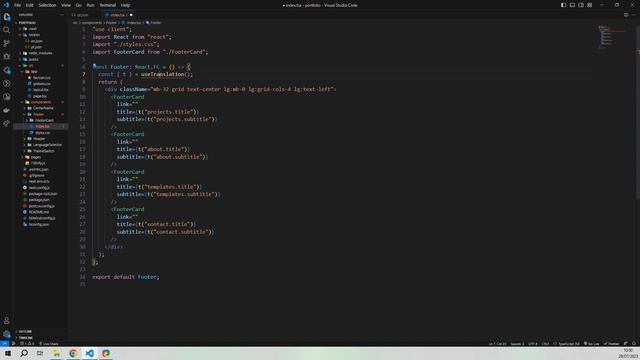Screen dimensions: 640x360
Task: Expand the TIMELINE section
Action: (x=26, y=338)
